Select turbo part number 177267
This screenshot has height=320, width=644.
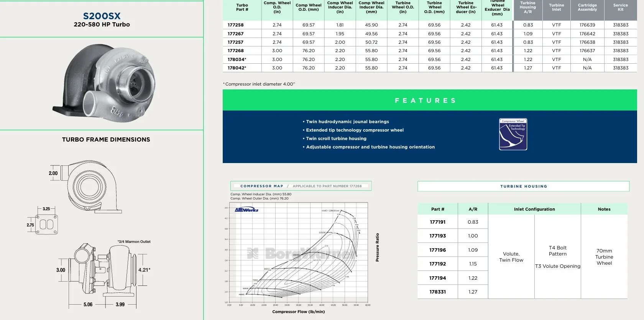(x=236, y=34)
